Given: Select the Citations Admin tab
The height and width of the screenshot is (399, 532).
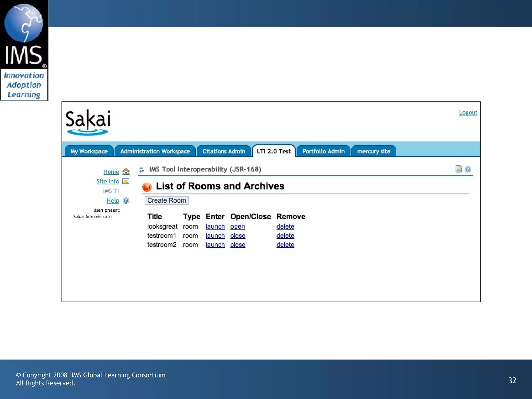Looking at the screenshot, I should click(x=224, y=151).
